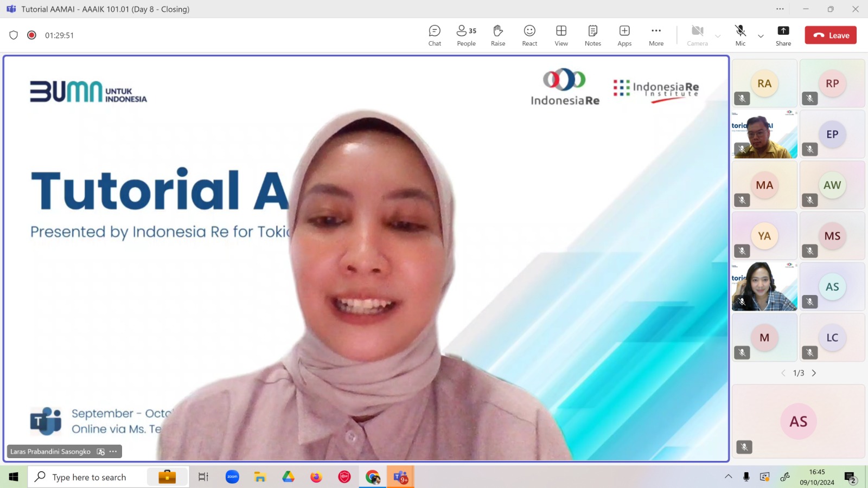Screen dimensions: 868x488
Task: Leave the meeting
Action: click(x=831, y=35)
